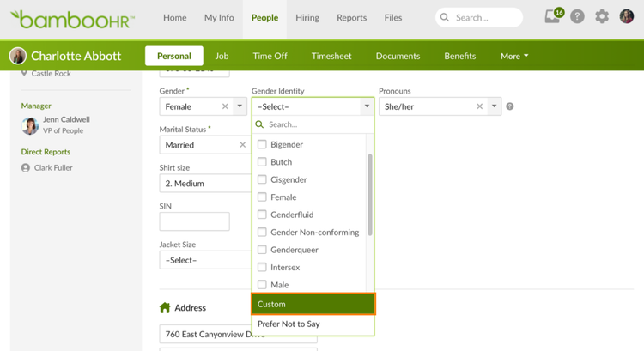
Task: Open Files in top navigation
Action: click(393, 18)
